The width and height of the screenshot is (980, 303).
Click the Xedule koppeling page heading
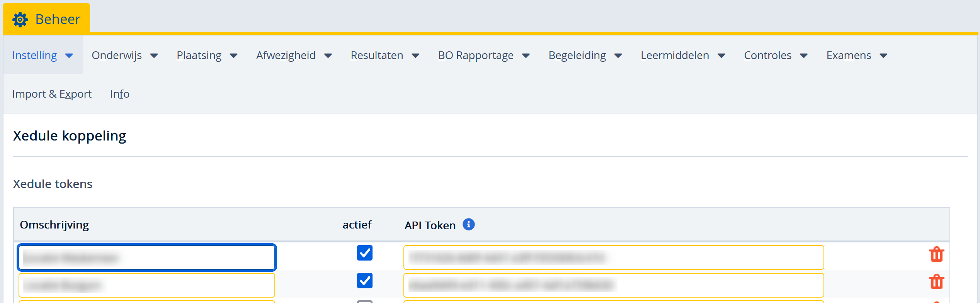coord(70,136)
